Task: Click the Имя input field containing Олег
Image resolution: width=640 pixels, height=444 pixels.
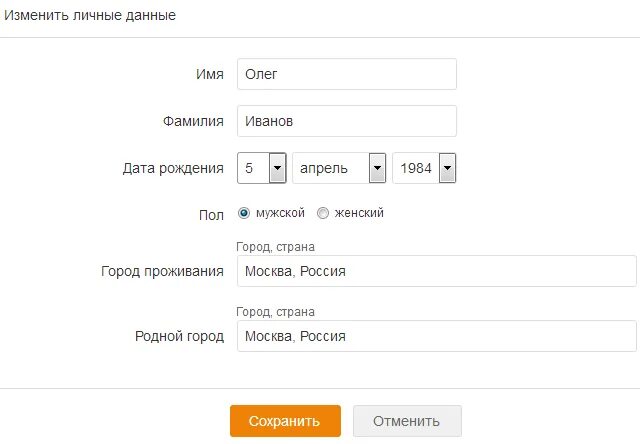Action: pos(346,74)
